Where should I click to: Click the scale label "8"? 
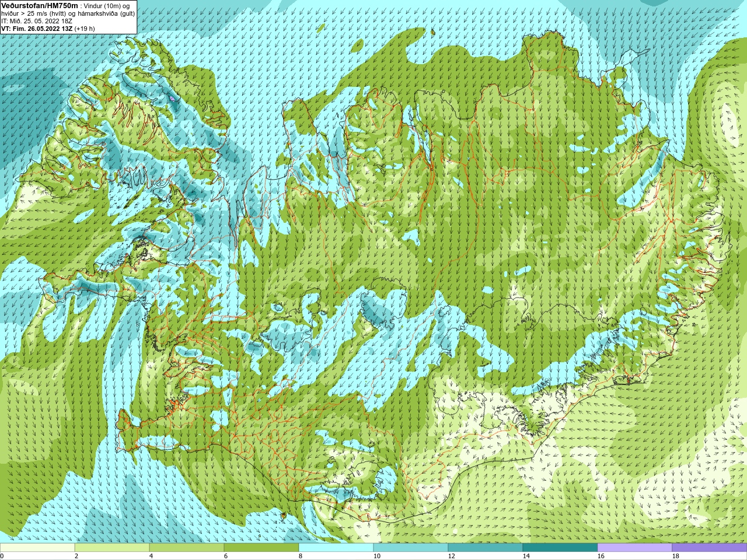click(301, 556)
